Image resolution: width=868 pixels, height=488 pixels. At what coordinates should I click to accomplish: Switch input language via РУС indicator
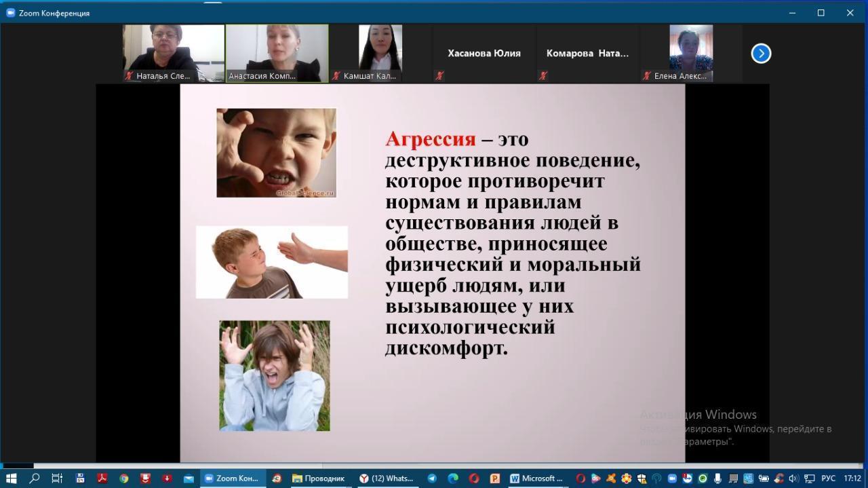click(x=828, y=478)
